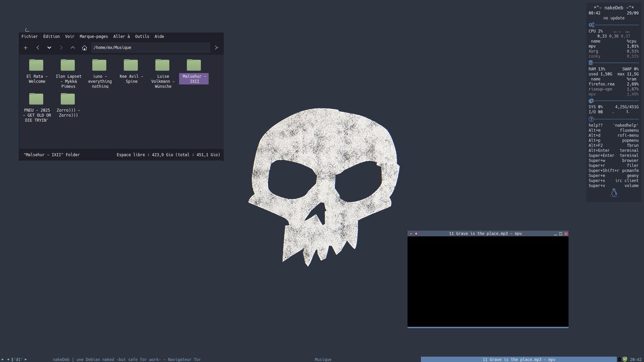Open a new tab with plus icon
This screenshot has width=644, height=362.
[25, 48]
